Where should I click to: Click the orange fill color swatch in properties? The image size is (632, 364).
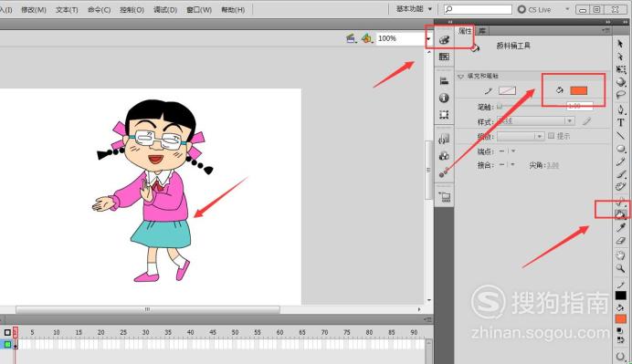pos(579,90)
